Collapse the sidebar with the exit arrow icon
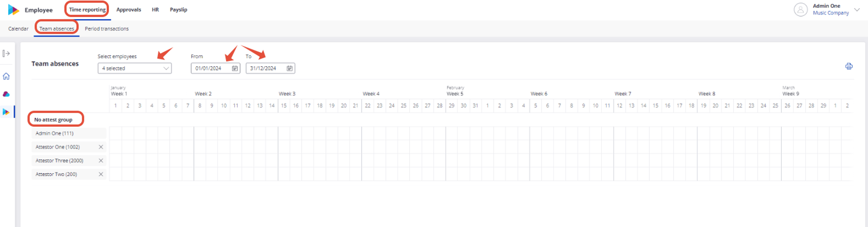Viewport: 868px width, 227px height. (6, 54)
